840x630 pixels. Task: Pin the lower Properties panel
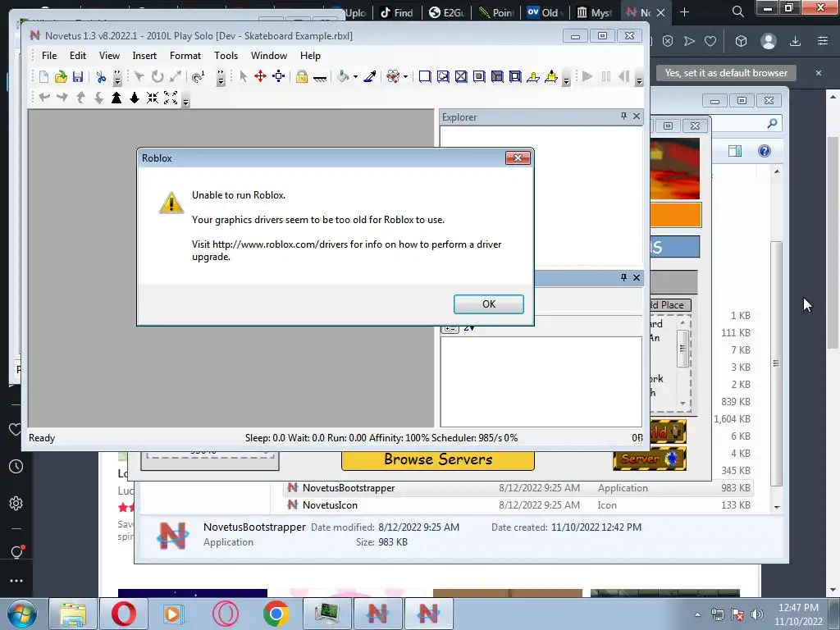623,277
